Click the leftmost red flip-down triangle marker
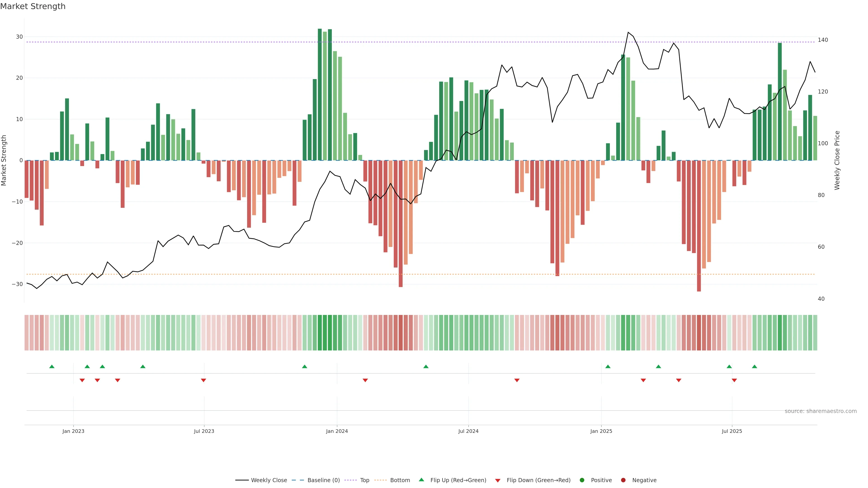Image resolution: width=868 pixels, height=488 pixels. pyautogui.click(x=82, y=380)
